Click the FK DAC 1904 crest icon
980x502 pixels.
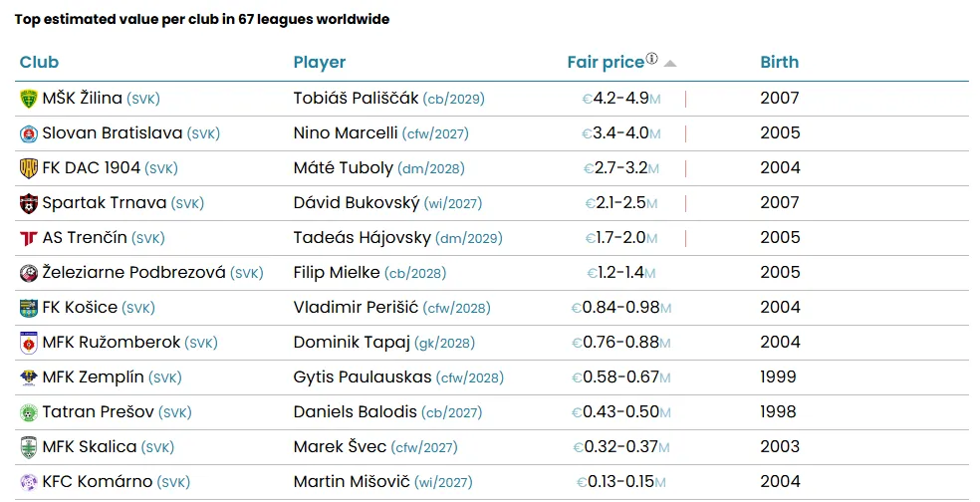coord(28,168)
